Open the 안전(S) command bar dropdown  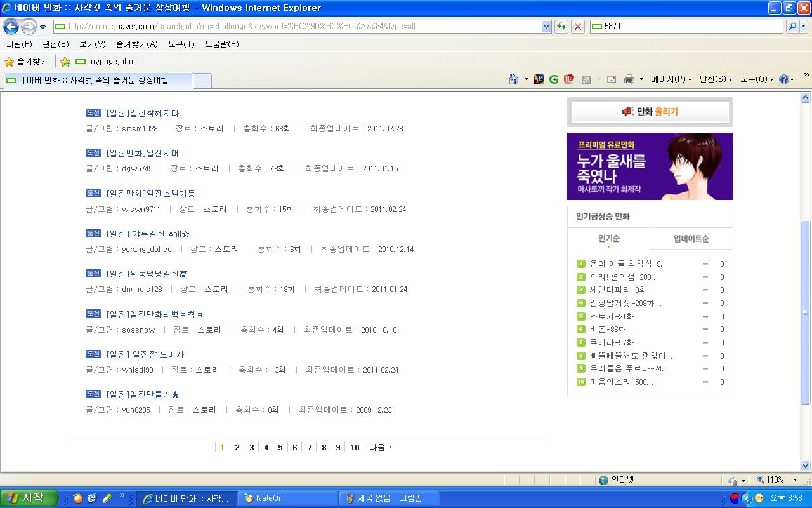click(716, 79)
